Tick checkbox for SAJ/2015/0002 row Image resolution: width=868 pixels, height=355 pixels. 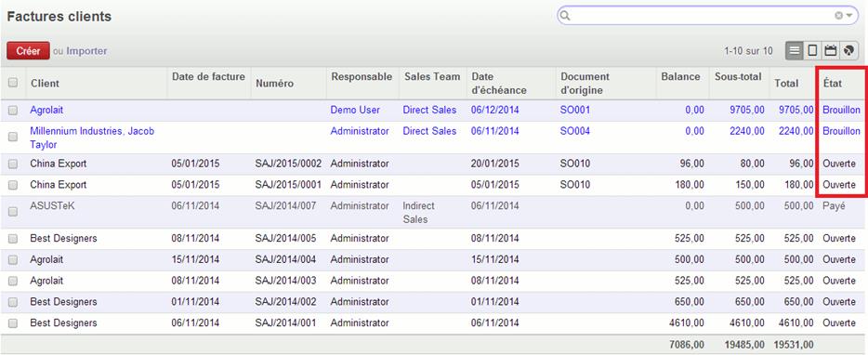pyautogui.click(x=13, y=164)
